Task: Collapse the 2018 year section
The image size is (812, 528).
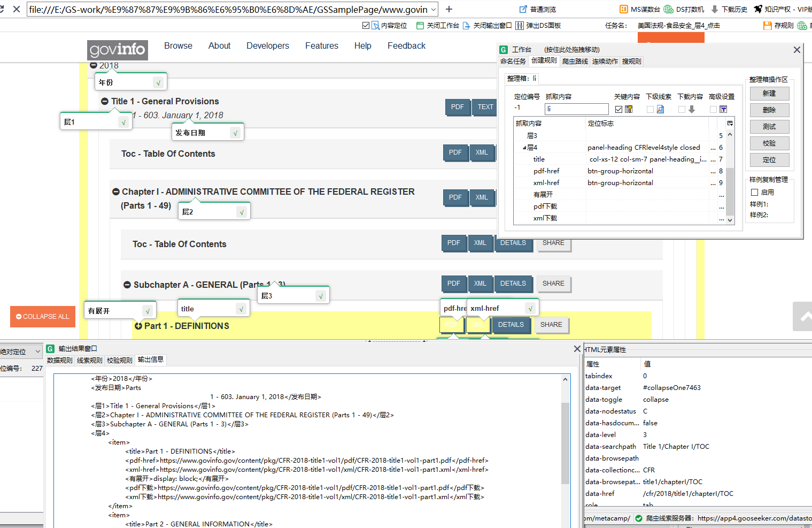Action: [94, 65]
